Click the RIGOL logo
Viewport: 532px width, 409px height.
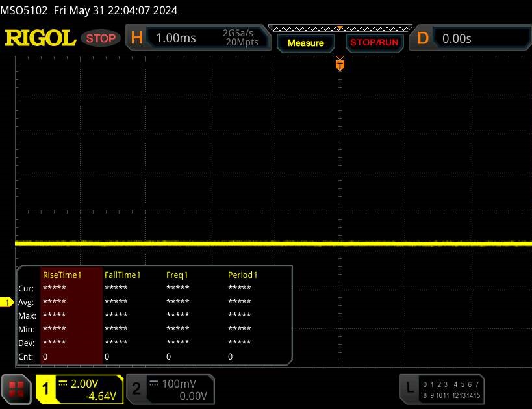[x=40, y=38]
